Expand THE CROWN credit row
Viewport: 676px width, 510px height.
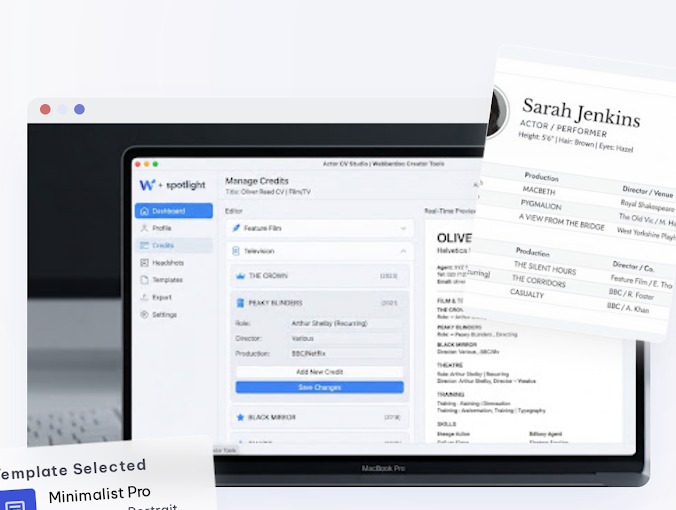[319, 276]
